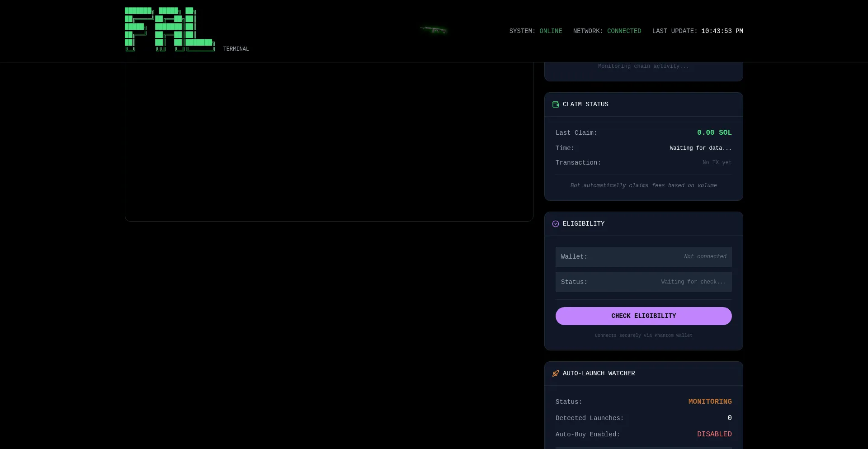The width and height of the screenshot is (868, 449).
Task: Click the 'No TX yet' transaction text
Action: tap(717, 162)
